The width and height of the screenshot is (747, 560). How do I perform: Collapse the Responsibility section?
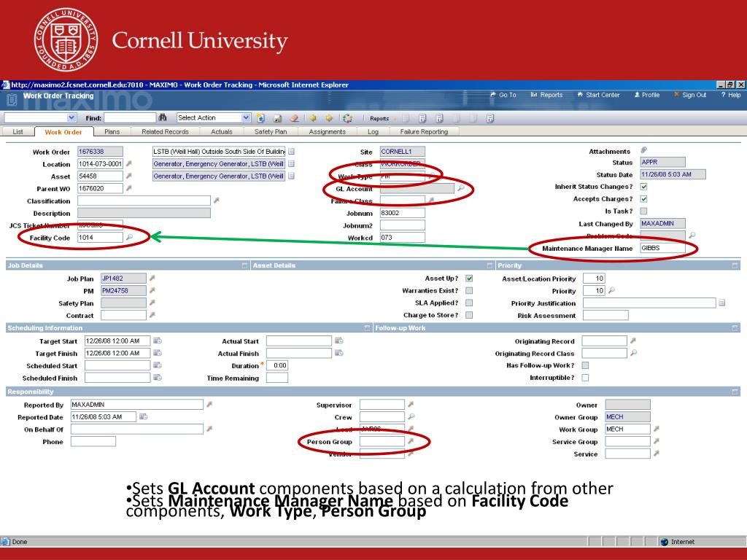735,392
